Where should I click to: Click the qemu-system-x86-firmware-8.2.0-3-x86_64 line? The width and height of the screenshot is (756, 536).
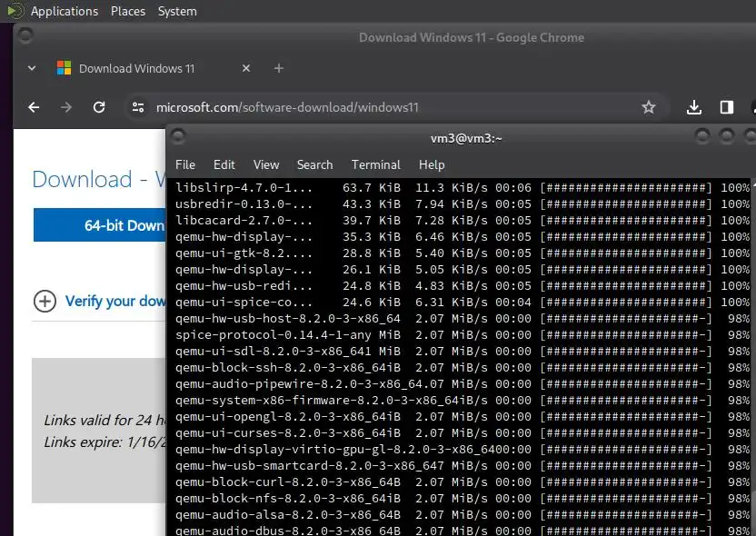tap(462, 401)
